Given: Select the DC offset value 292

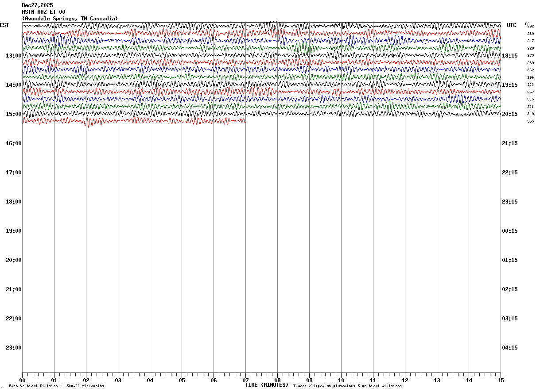Looking at the screenshot, I should (530, 27).
